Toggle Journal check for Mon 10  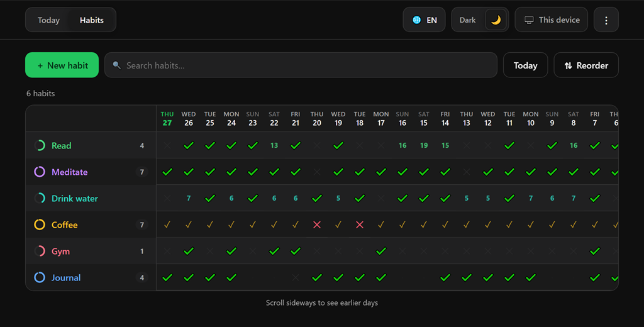[x=531, y=277]
